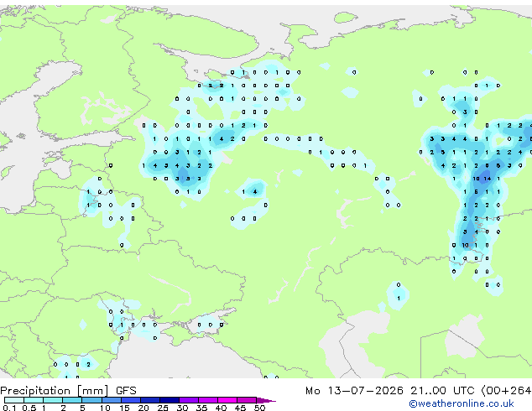
Task: Click the legend label '0.1'
Action: tap(9, 408)
